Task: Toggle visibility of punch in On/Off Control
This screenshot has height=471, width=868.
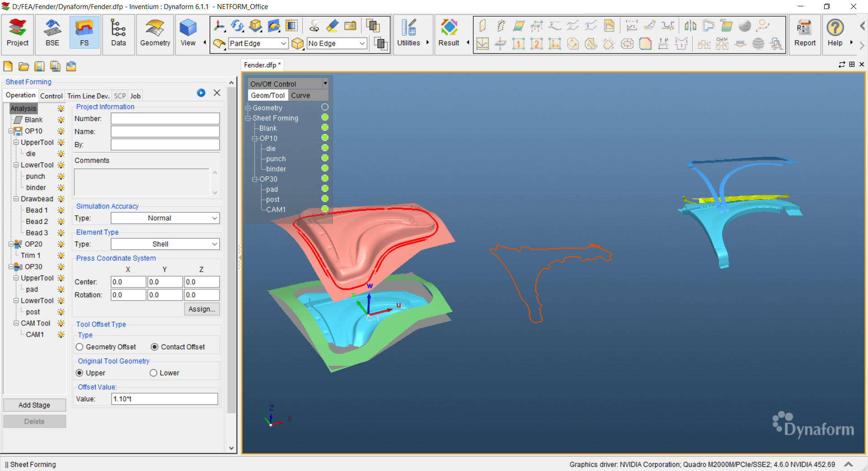Action: pyautogui.click(x=325, y=158)
